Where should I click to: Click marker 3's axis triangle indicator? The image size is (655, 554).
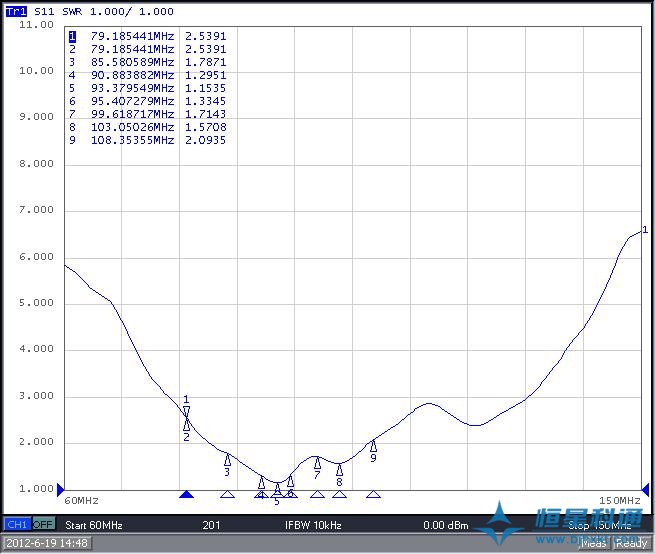click(227, 494)
